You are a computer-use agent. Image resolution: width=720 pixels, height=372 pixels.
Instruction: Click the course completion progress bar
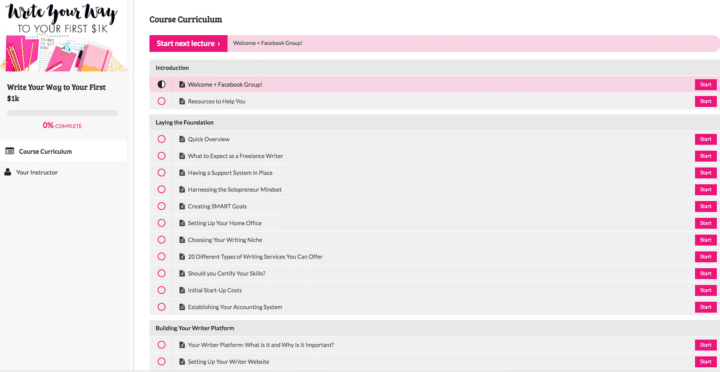62,113
